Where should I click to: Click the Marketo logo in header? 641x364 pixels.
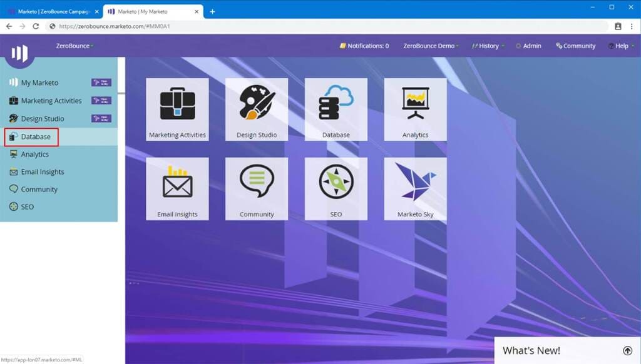(x=19, y=53)
